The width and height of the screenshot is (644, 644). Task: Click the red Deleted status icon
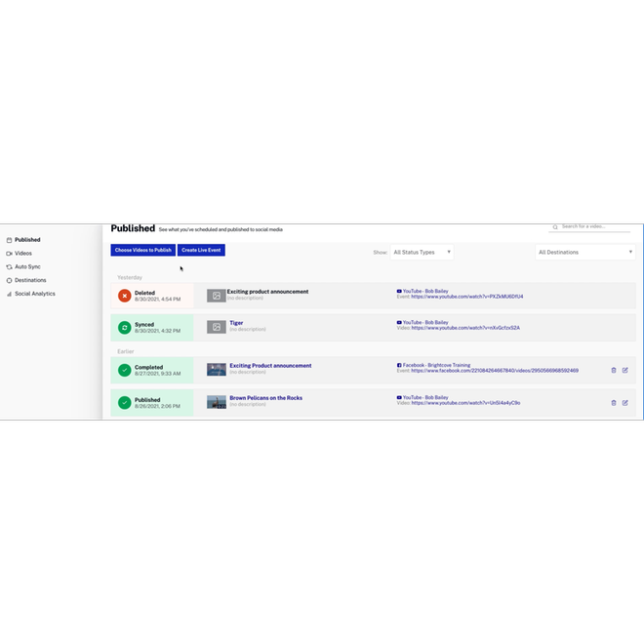124,296
